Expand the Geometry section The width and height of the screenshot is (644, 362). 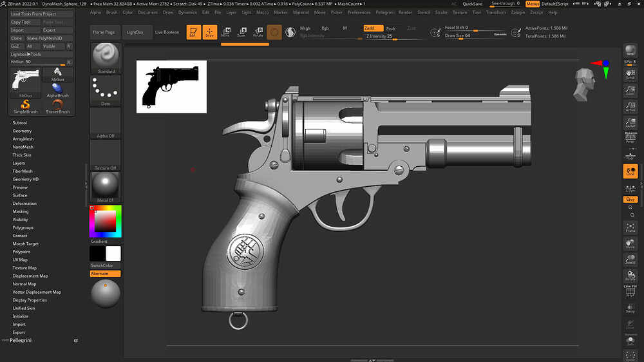22,131
